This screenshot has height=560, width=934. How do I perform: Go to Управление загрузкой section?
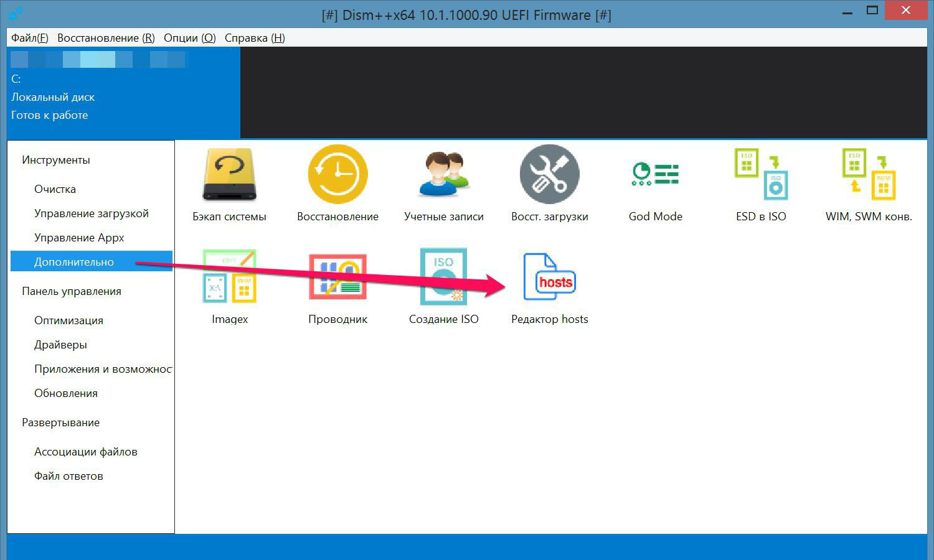point(91,213)
